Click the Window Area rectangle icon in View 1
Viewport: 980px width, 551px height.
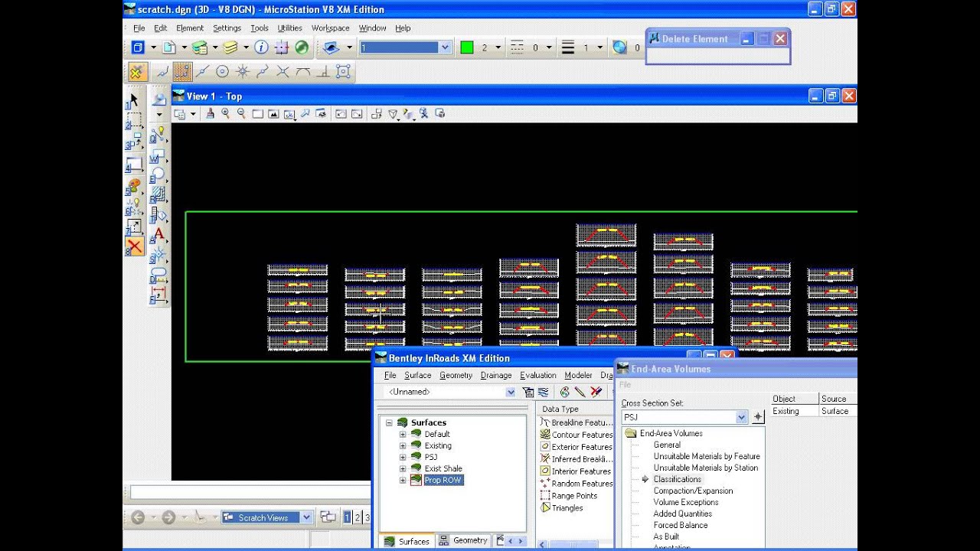pos(257,113)
